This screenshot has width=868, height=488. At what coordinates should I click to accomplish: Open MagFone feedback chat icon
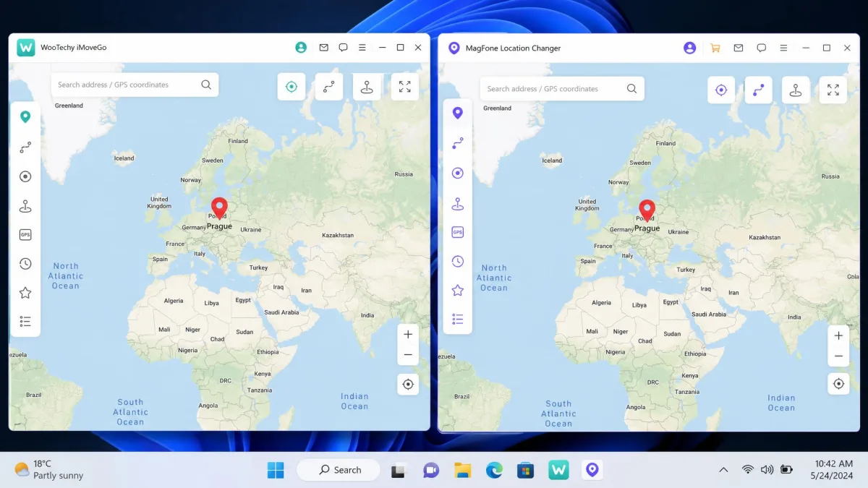761,48
